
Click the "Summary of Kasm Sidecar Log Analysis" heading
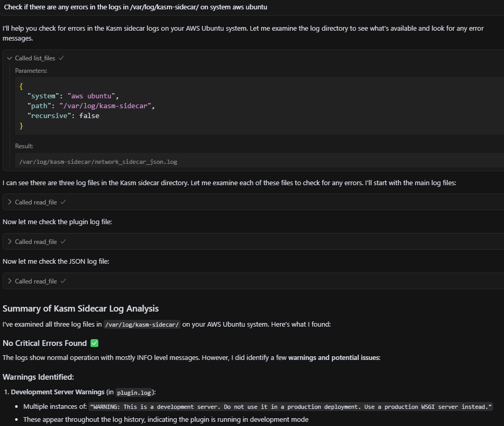81,308
